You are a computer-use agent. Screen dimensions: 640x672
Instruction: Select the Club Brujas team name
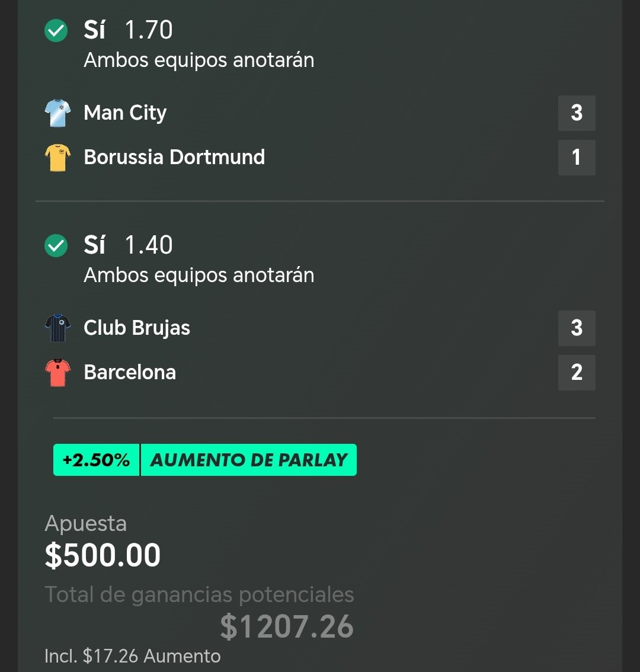coord(137,328)
